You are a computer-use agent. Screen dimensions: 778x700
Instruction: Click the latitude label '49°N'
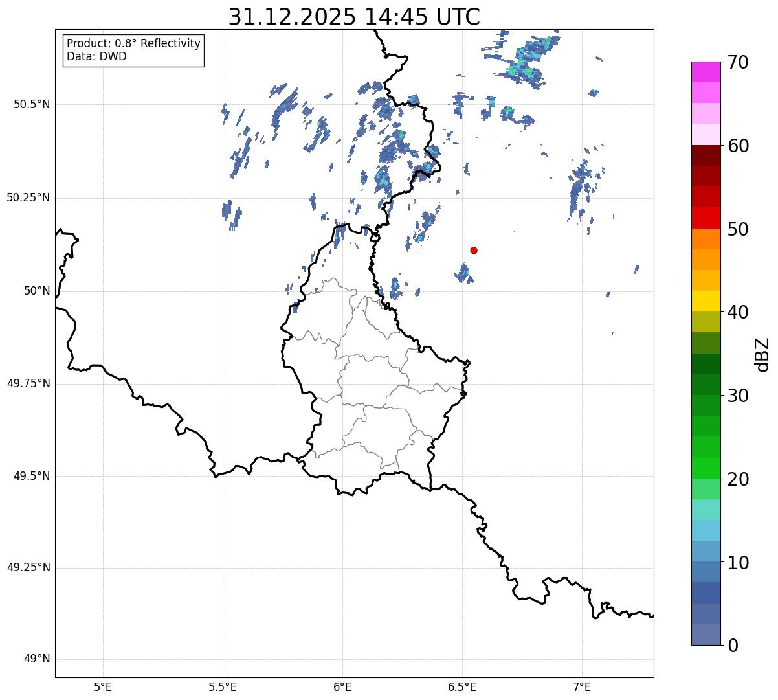(37, 659)
